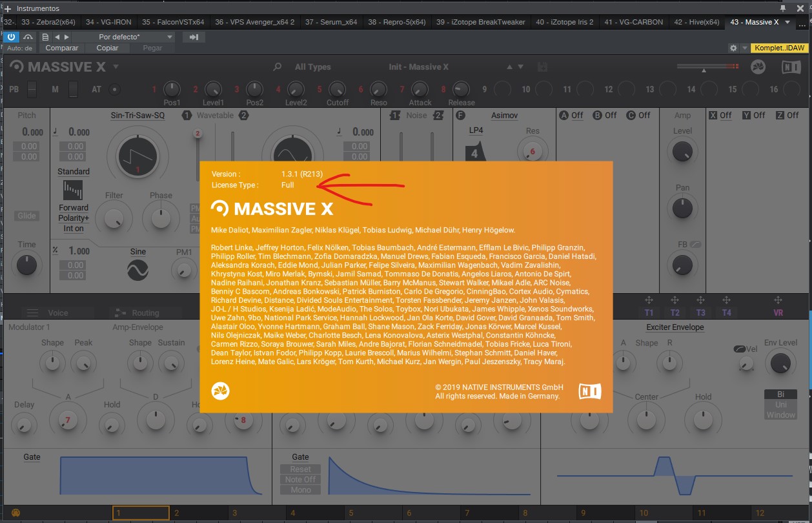Click the Sin-Tri-Saw-SQ wavetable name

click(x=137, y=115)
